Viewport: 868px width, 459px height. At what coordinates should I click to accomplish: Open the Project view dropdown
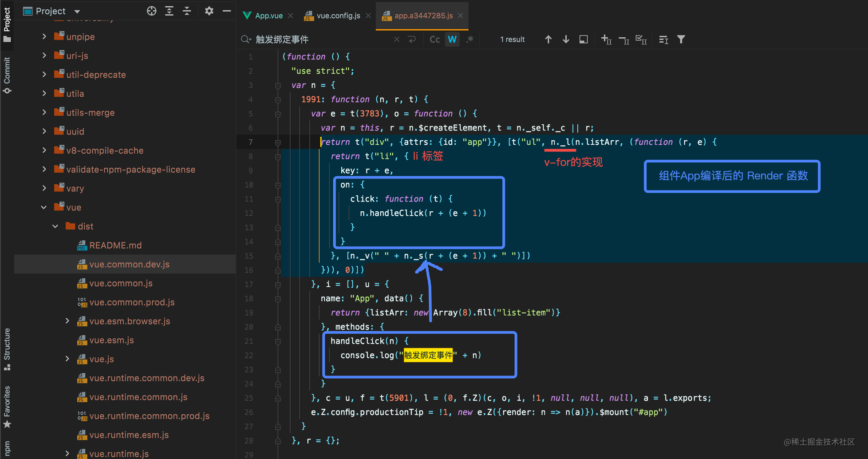(x=77, y=11)
